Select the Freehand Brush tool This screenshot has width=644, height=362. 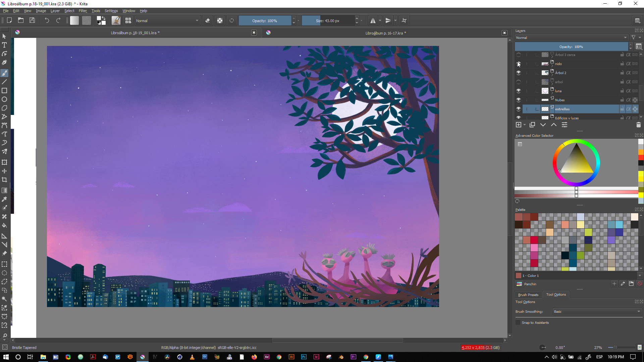point(4,73)
